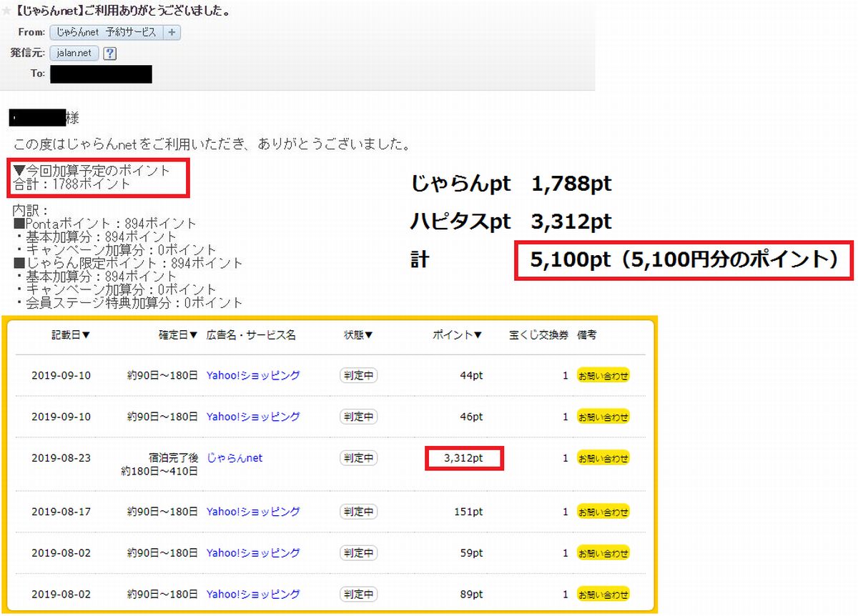This screenshot has height=616, width=858.
Task: Select the date 2019-08-23
Action: point(61,458)
